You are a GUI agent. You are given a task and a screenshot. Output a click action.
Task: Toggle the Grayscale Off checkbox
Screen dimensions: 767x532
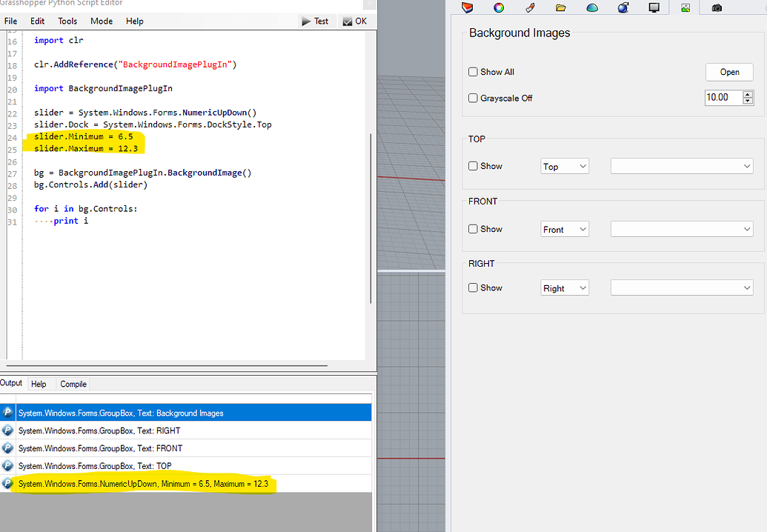point(473,97)
